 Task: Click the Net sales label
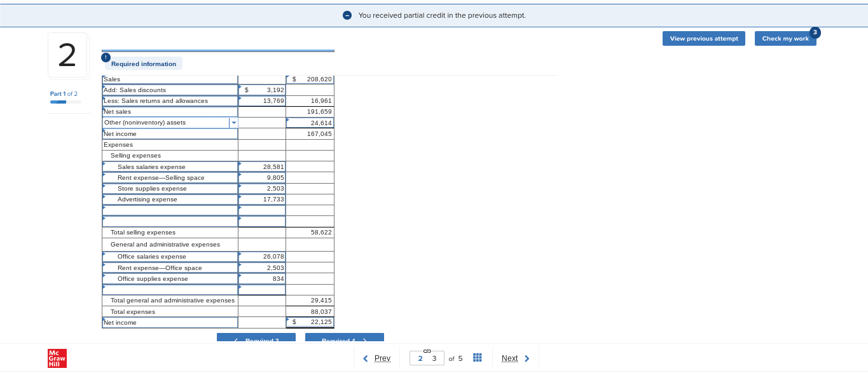coord(170,112)
